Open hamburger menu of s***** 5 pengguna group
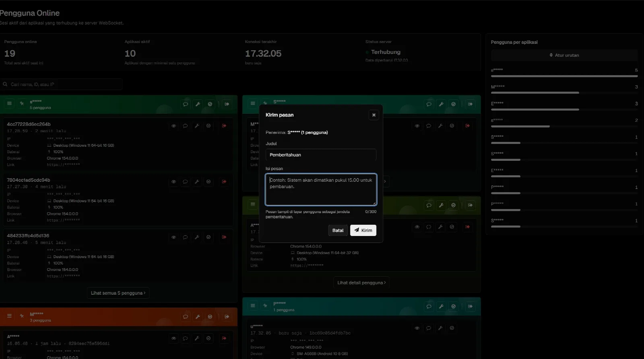Image resolution: width=644 pixels, height=359 pixels. [9, 104]
